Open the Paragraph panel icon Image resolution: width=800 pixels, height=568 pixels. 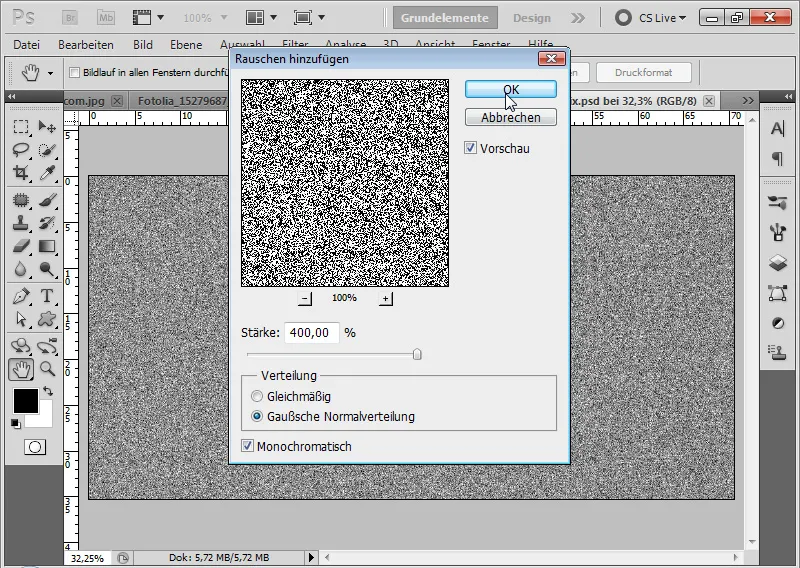(x=778, y=159)
